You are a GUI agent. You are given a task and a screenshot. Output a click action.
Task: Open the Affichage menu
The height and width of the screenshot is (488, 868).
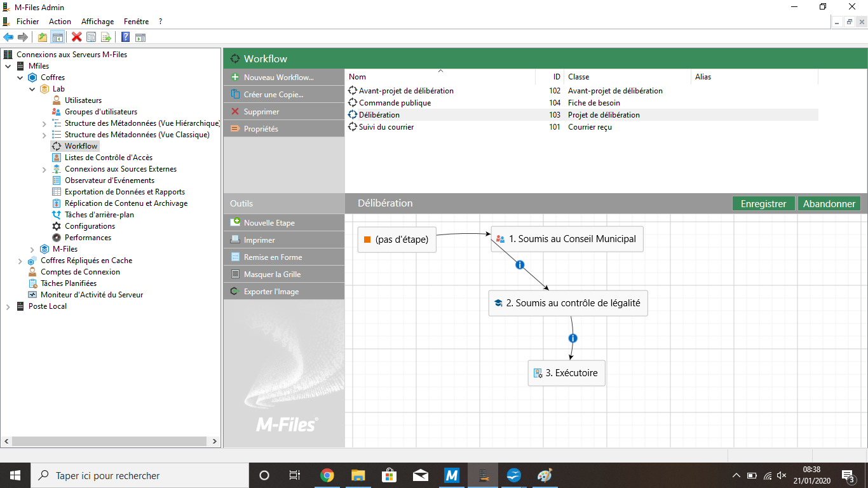click(x=98, y=22)
